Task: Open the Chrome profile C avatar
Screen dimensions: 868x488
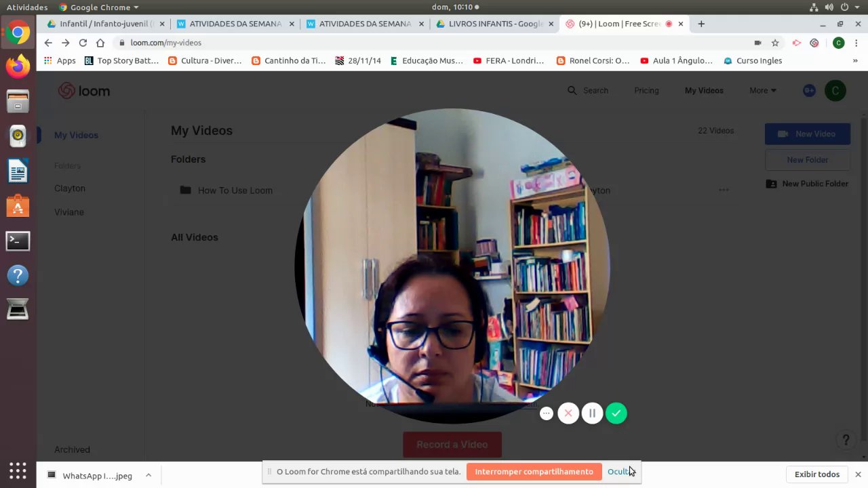Action: point(839,43)
